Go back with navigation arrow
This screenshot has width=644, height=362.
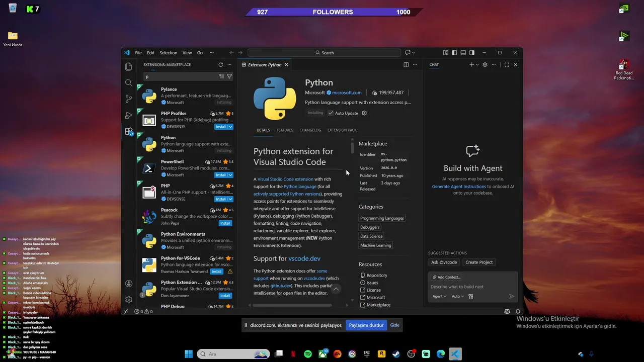231,53
